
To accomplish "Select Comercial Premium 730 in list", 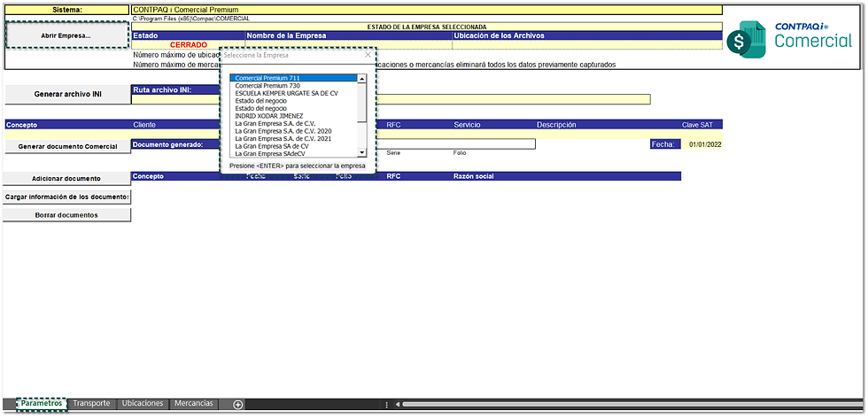I will point(294,86).
